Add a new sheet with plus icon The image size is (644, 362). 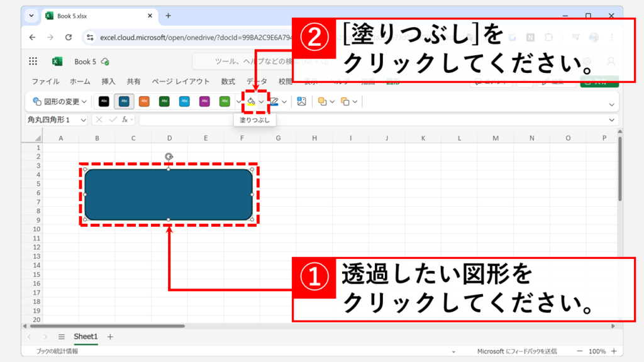point(110,337)
